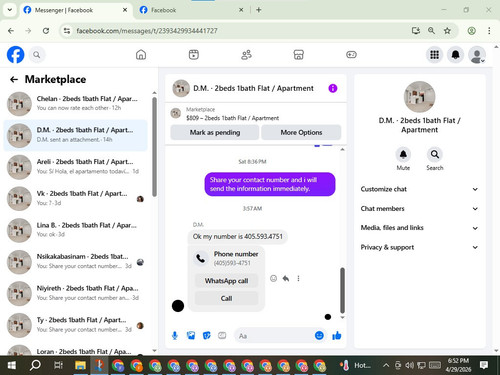Toggle conversation information purple icon

tap(333, 88)
